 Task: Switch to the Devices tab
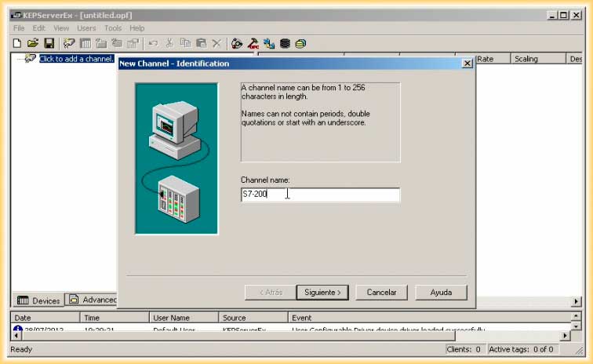point(38,300)
